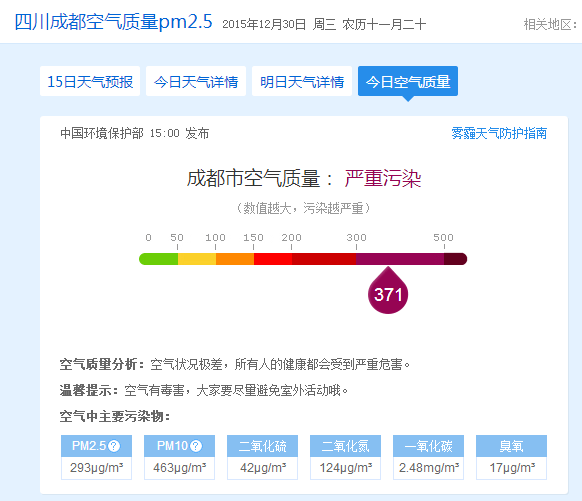Click the 2.48mg/m³ value

(x=429, y=468)
